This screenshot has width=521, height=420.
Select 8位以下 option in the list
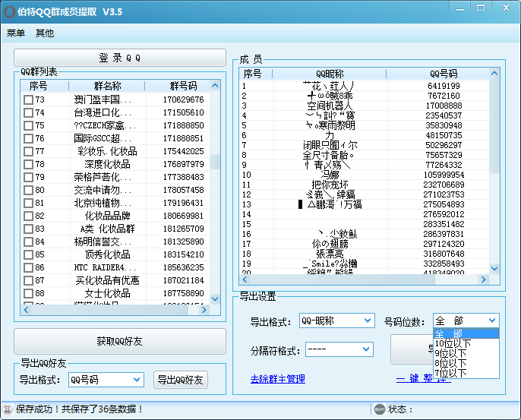(453, 363)
